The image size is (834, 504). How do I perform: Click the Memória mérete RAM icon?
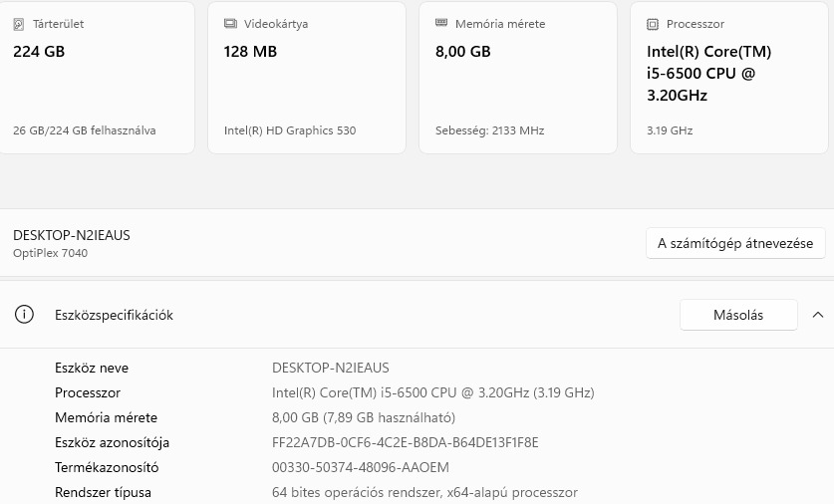(441, 24)
